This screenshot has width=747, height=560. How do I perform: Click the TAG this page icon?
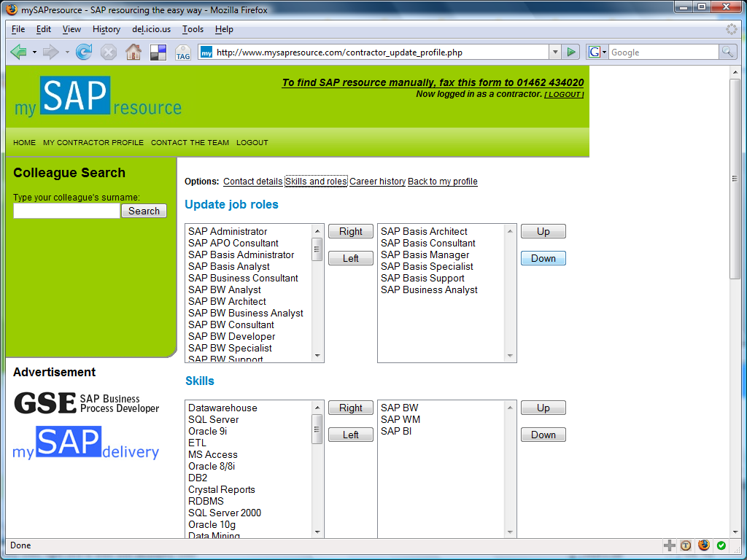point(183,52)
